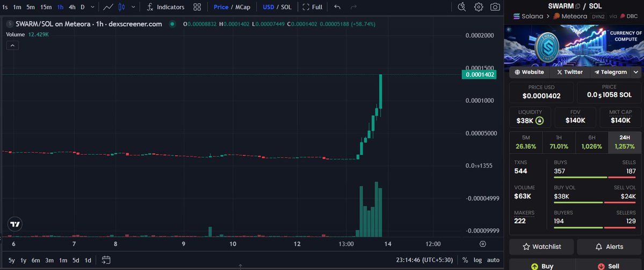
Task: Select the line chart style icon
Action: tap(108, 7)
